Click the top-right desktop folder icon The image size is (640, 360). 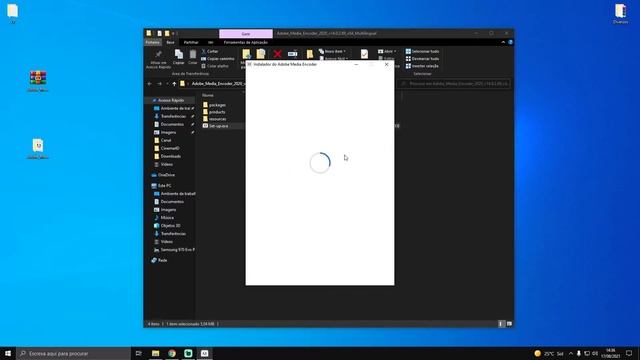(x=620, y=11)
